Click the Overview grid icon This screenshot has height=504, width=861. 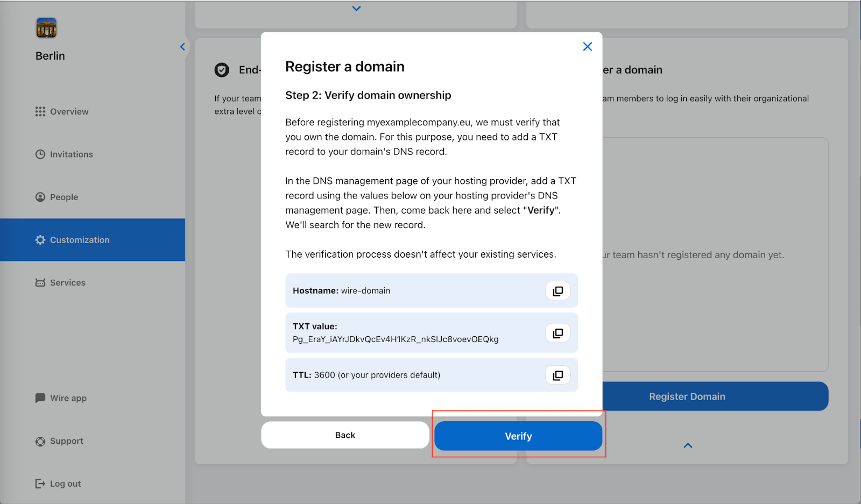tap(40, 111)
